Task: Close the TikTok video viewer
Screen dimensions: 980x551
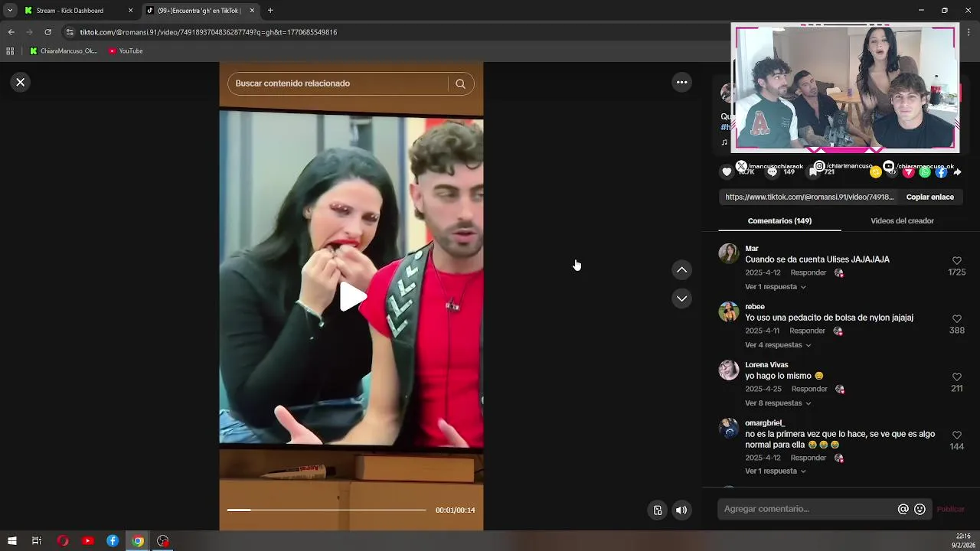Action: [x=21, y=82]
